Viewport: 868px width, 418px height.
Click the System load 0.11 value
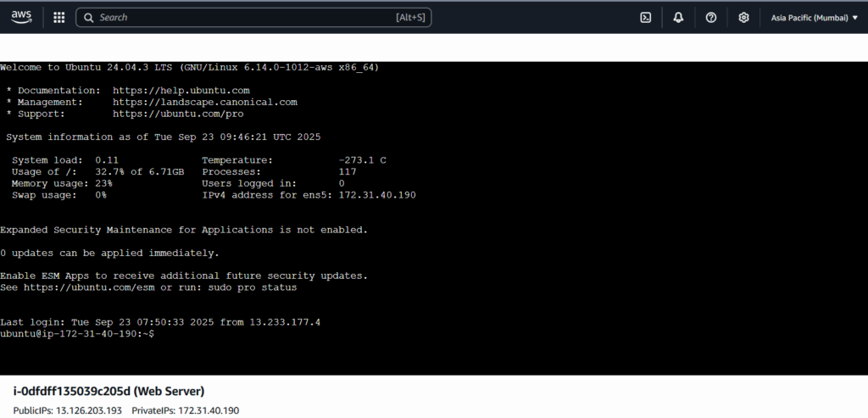pos(107,160)
